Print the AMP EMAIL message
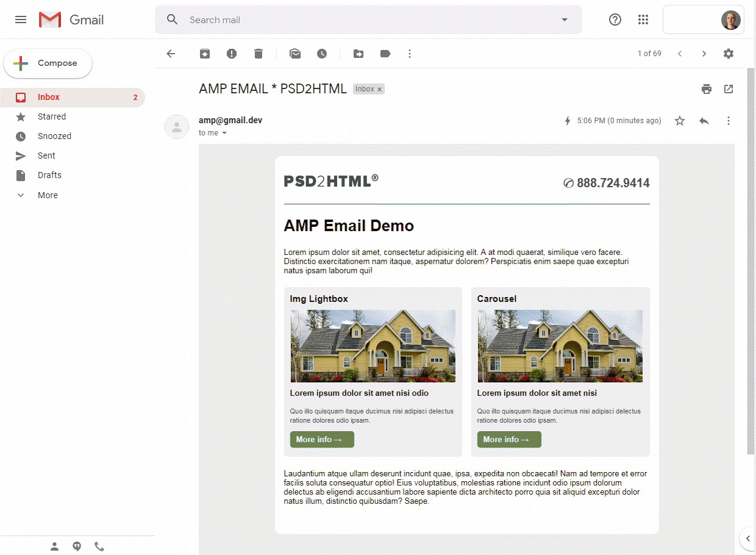Viewport: 756px width, 555px height. [x=707, y=89]
